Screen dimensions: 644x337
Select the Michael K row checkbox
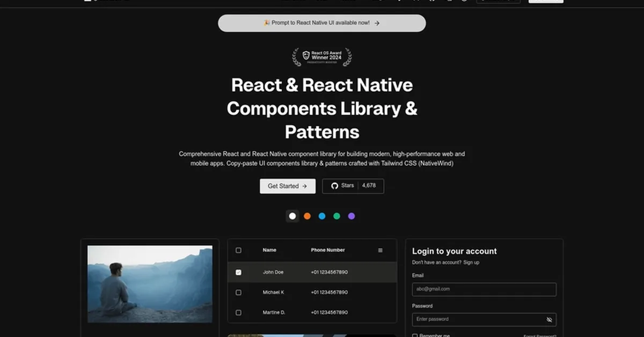pos(238,292)
